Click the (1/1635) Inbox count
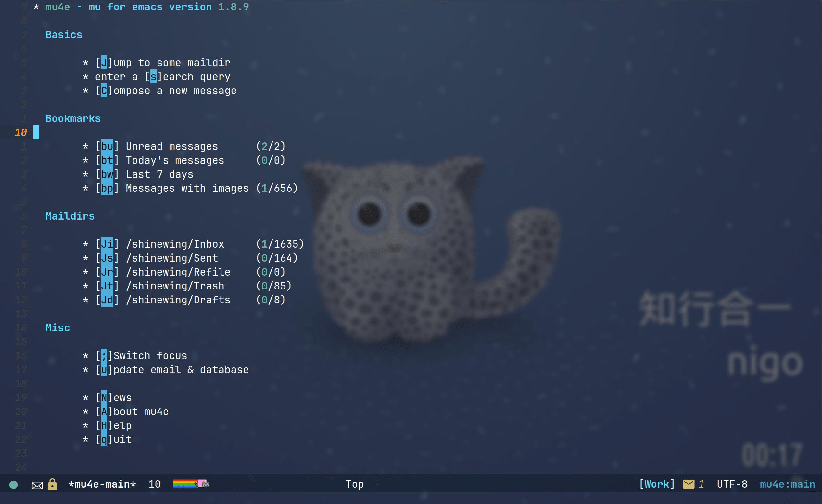This screenshot has width=822, height=504. (280, 244)
